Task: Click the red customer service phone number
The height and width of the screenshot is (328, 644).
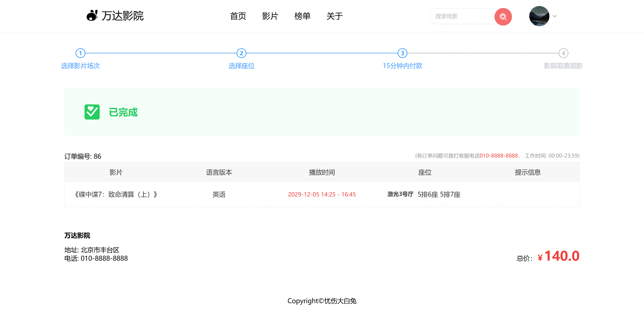Action: 498,156
